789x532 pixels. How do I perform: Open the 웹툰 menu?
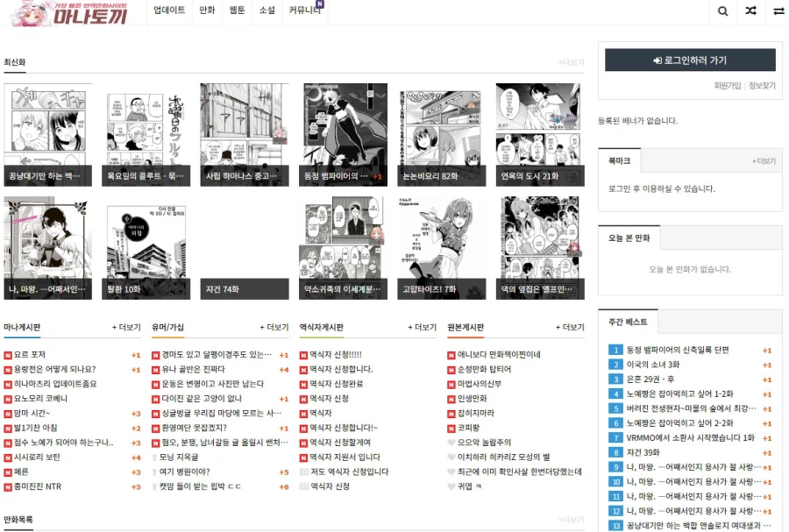[x=237, y=10]
